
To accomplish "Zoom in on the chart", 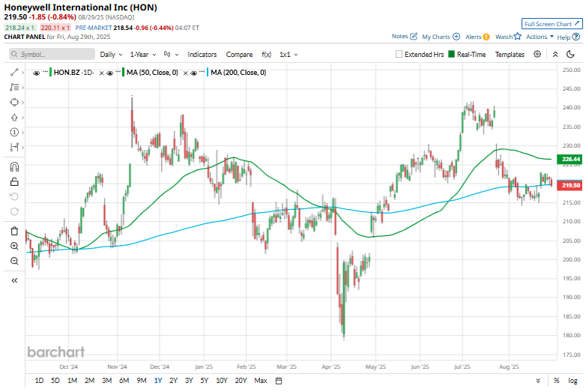I will (14, 246).
